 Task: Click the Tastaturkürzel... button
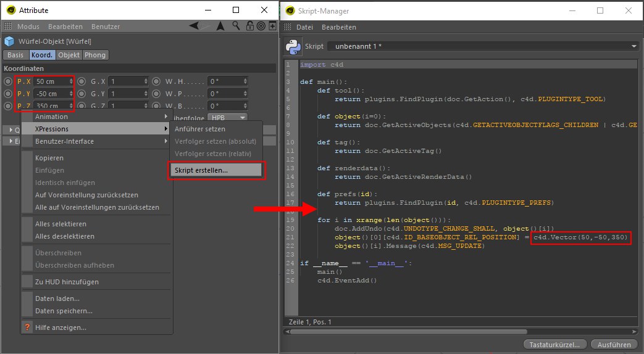554,344
